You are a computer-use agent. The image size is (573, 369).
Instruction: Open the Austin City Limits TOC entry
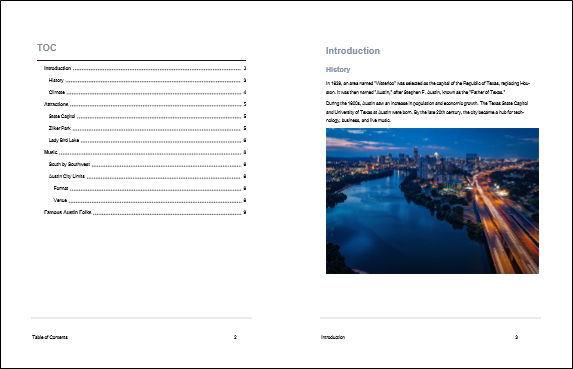pos(147,176)
